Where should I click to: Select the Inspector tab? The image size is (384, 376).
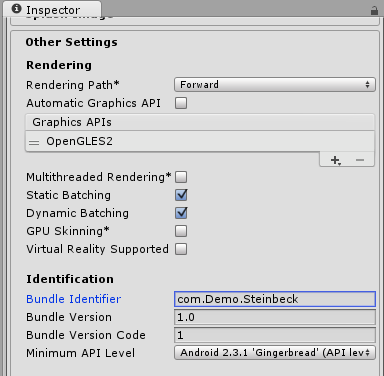[52, 9]
